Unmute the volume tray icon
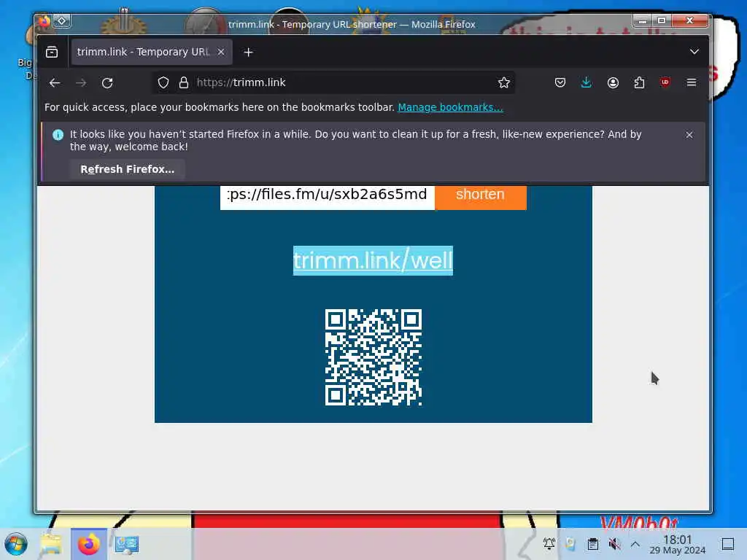The image size is (747, 560). click(x=614, y=544)
